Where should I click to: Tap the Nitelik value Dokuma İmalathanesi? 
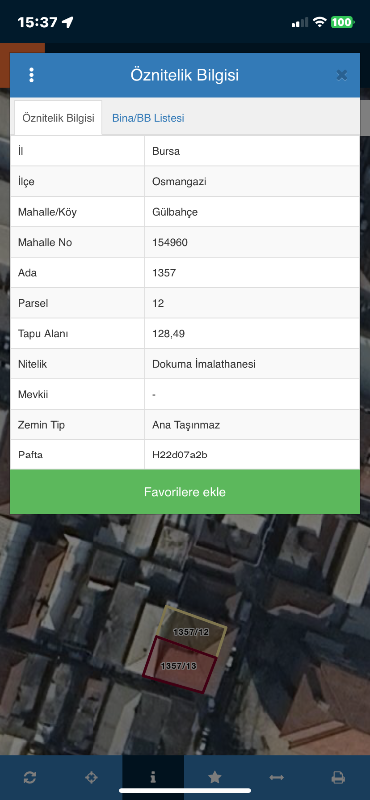coord(204,364)
